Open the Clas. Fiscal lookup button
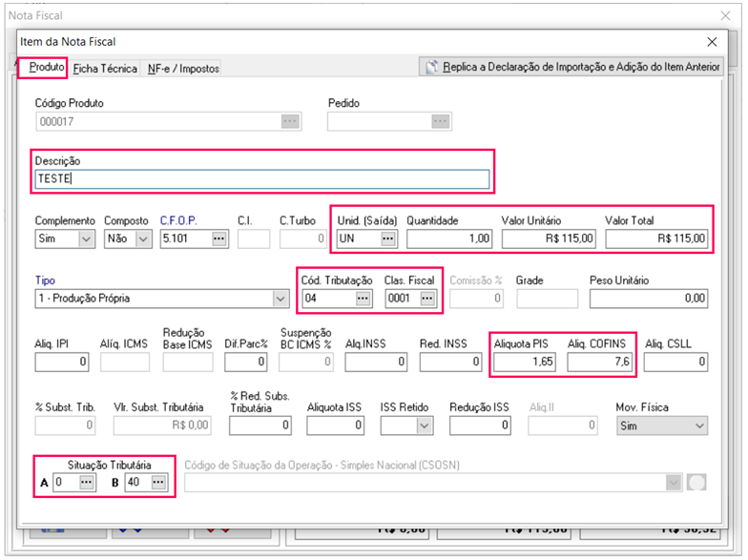This screenshot has width=748, height=560. (428, 299)
